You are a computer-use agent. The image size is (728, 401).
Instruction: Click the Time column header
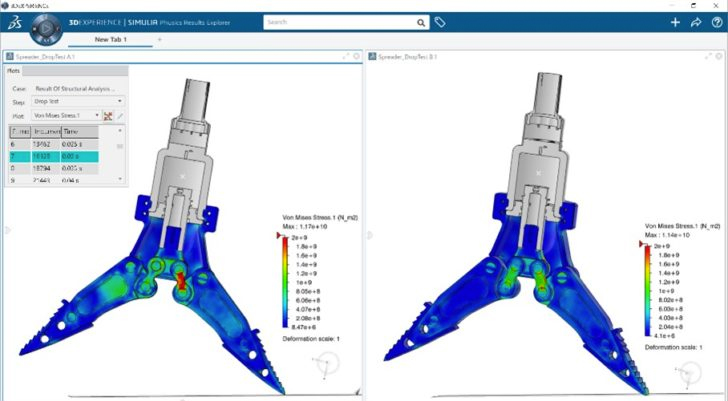[x=80, y=132]
